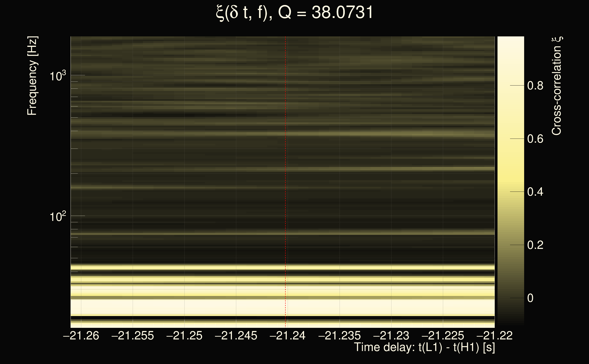Click the 0.6 colorbar tick label
The image size is (589, 364).
(x=535, y=139)
